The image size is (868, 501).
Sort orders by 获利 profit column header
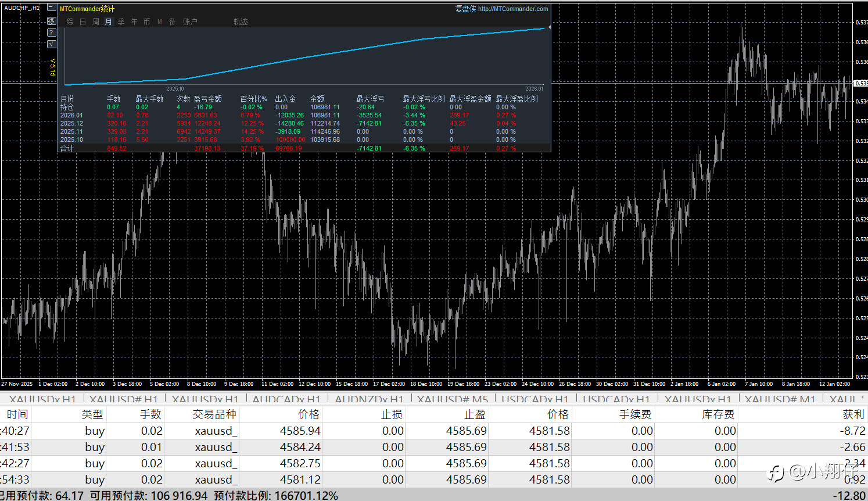(x=853, y=414)
